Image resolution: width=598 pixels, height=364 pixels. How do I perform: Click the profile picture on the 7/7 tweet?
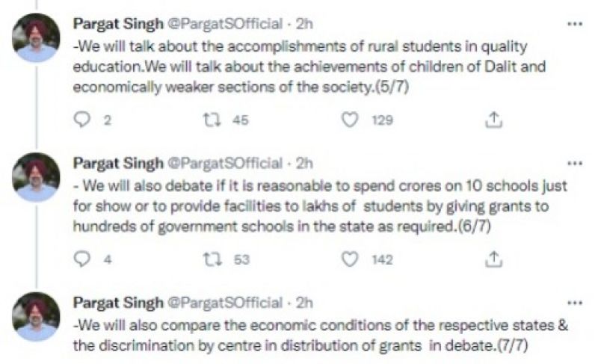[x=36, y=316]
